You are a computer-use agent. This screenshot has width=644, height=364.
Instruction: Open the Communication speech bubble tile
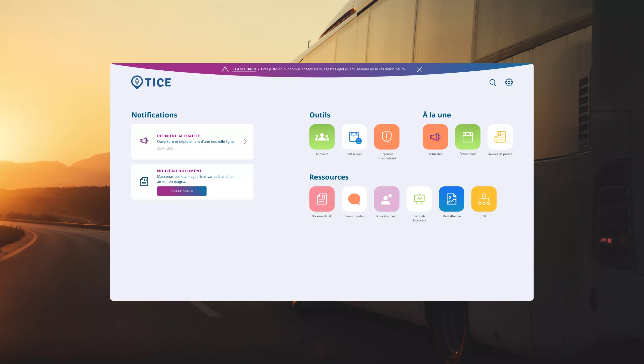[x=354, y=199]
